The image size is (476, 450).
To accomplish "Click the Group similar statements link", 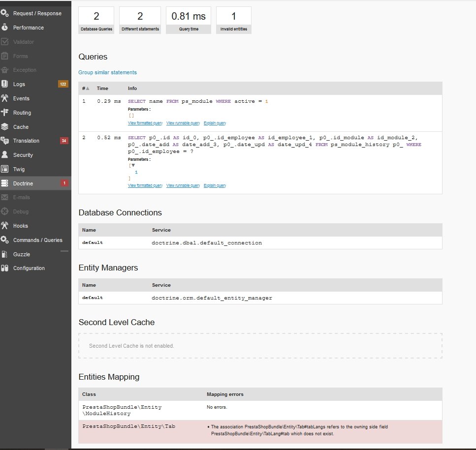I will click(x=107, y=72).
